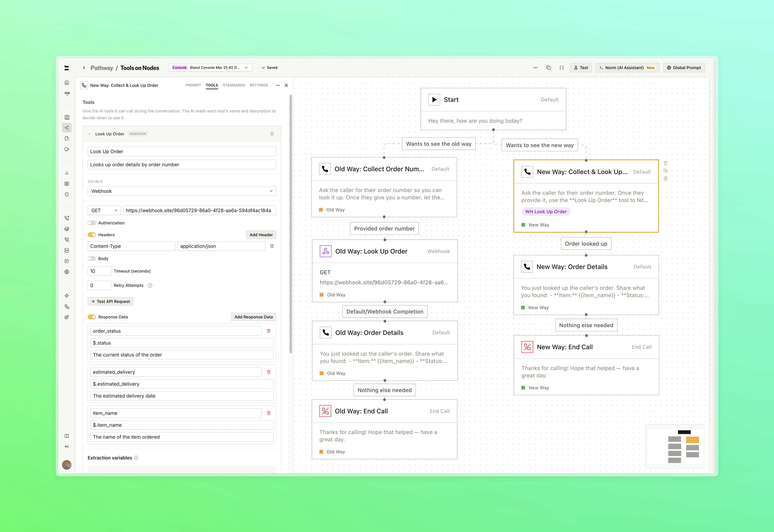
Task: Close the node editing panel
Action: coord(286,85)
